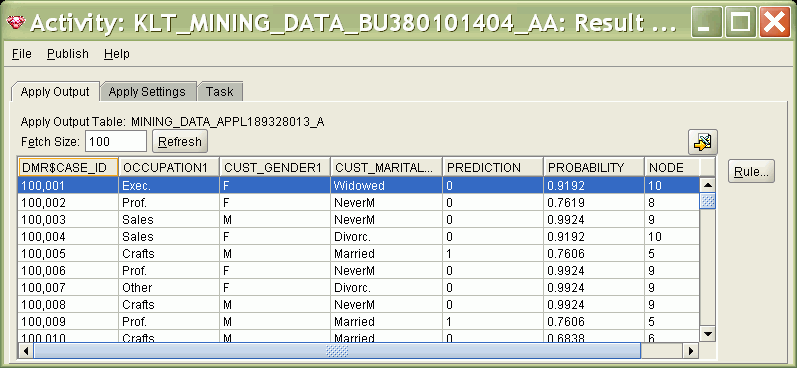This screenshot has width=797, height=368.
Task: Click Crafts occupation in row 100,008
Action: click(x=169, y=304)
